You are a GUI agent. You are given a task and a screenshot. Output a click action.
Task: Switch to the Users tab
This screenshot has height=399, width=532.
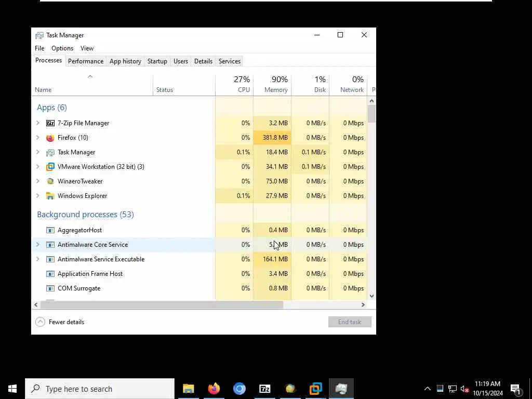180,61
